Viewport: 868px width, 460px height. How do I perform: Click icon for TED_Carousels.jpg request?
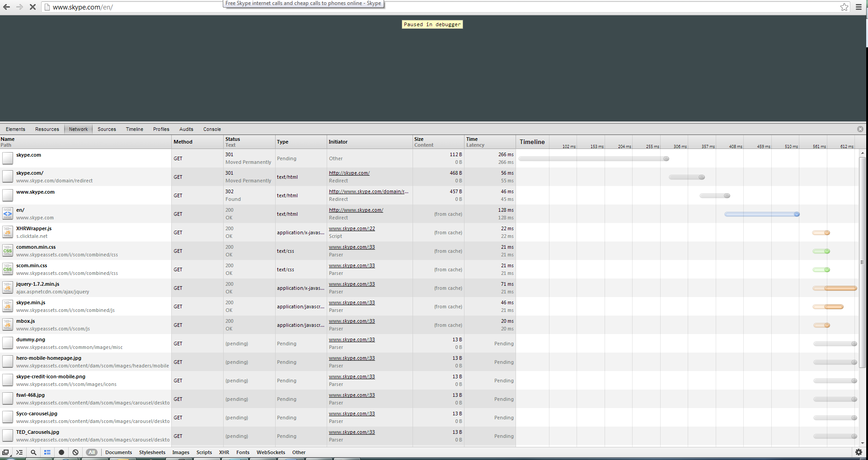click(x=8, y=436)
